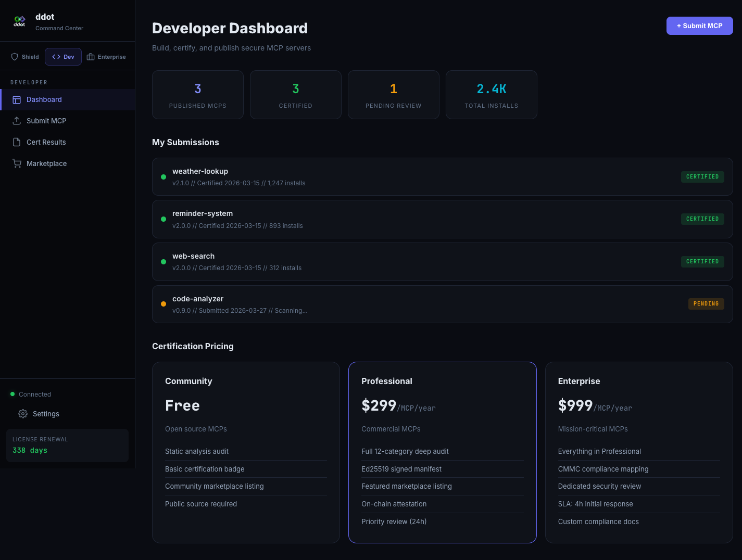Open Cert Results from the sidebar
Screen dimensions: 742x560
point(46,142)
